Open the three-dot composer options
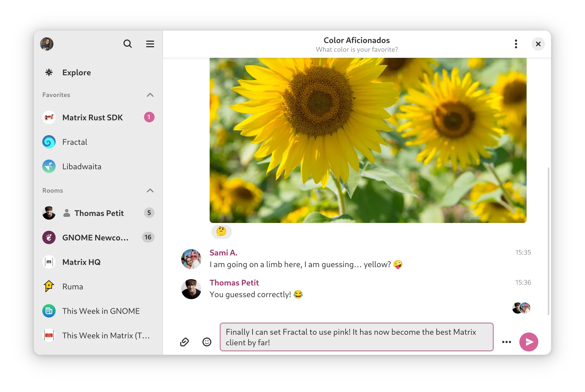This screenshot has width=585, height=392. click(506, 342)
